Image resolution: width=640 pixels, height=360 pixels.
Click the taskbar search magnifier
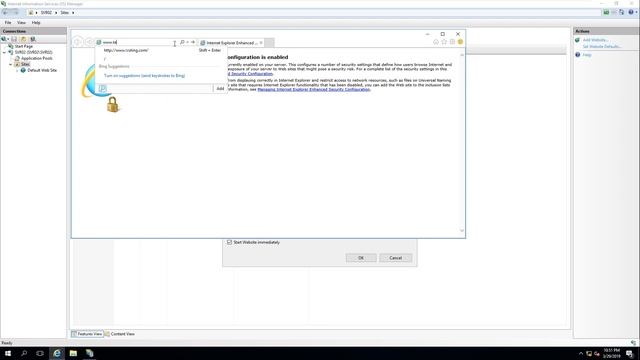(x=24, y=353)
